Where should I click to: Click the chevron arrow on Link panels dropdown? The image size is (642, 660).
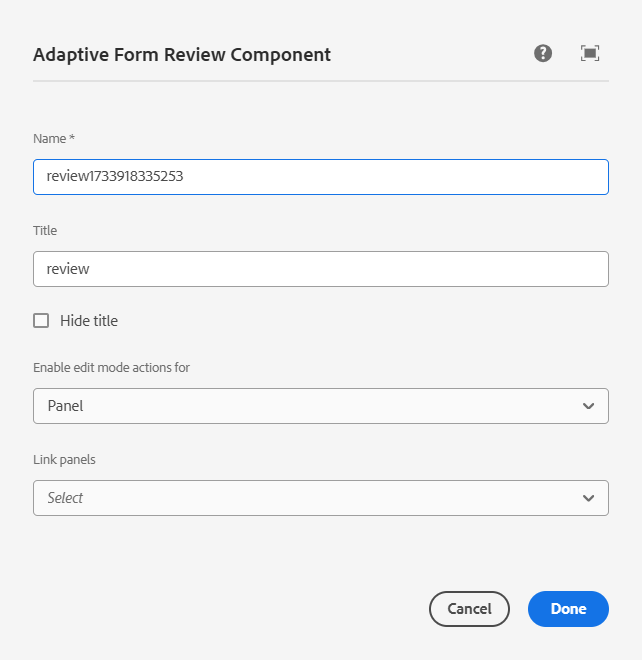[x=588, y=498]
